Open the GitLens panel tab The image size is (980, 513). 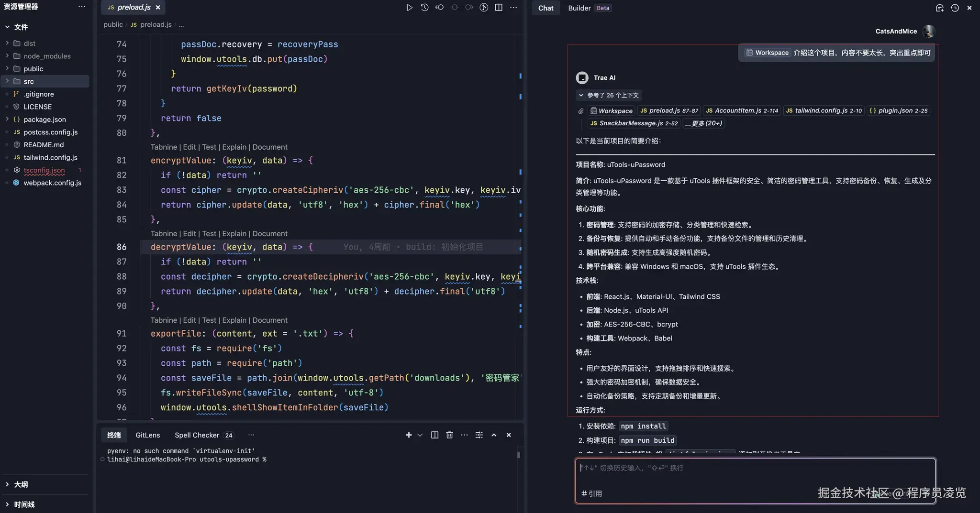[x=147, y=435]
